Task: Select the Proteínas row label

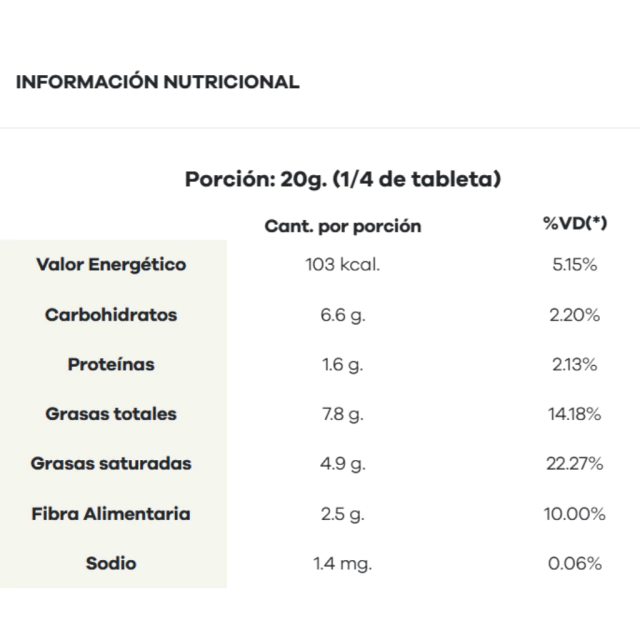Action: (111, 365)
